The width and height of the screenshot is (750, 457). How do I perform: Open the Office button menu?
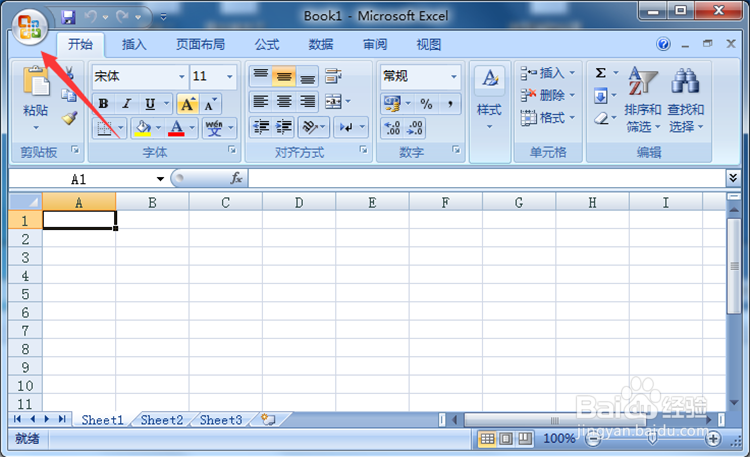[30, 27]
